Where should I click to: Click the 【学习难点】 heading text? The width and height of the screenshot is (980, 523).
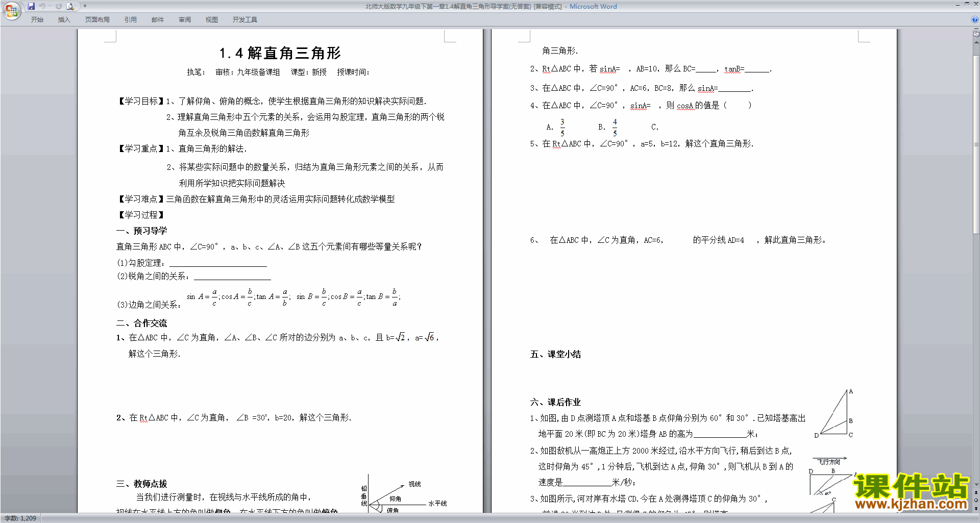click(141, 199)
